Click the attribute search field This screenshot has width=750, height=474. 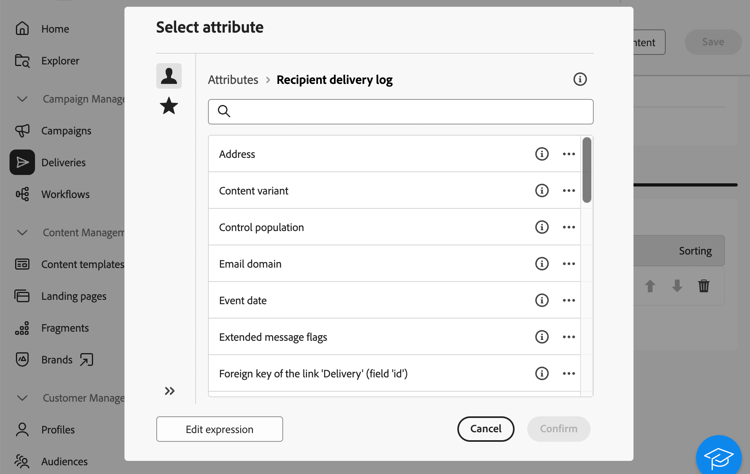400,111
